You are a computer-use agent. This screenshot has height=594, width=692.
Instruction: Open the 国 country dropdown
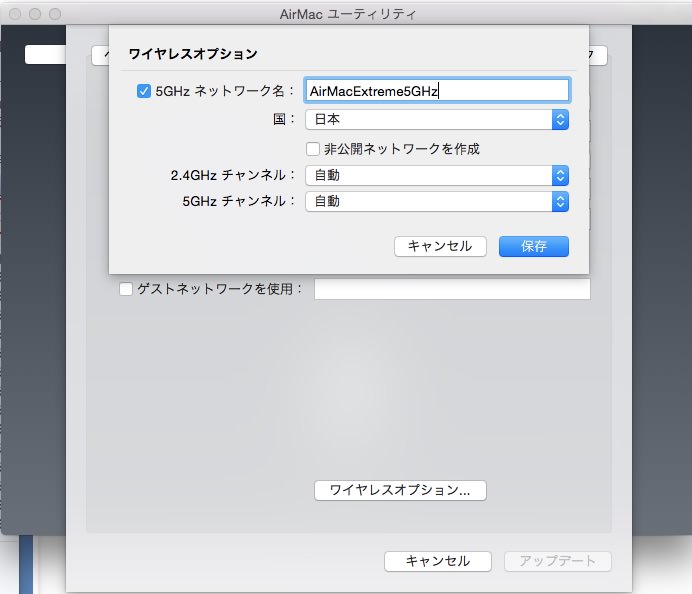tap(437, 120)
